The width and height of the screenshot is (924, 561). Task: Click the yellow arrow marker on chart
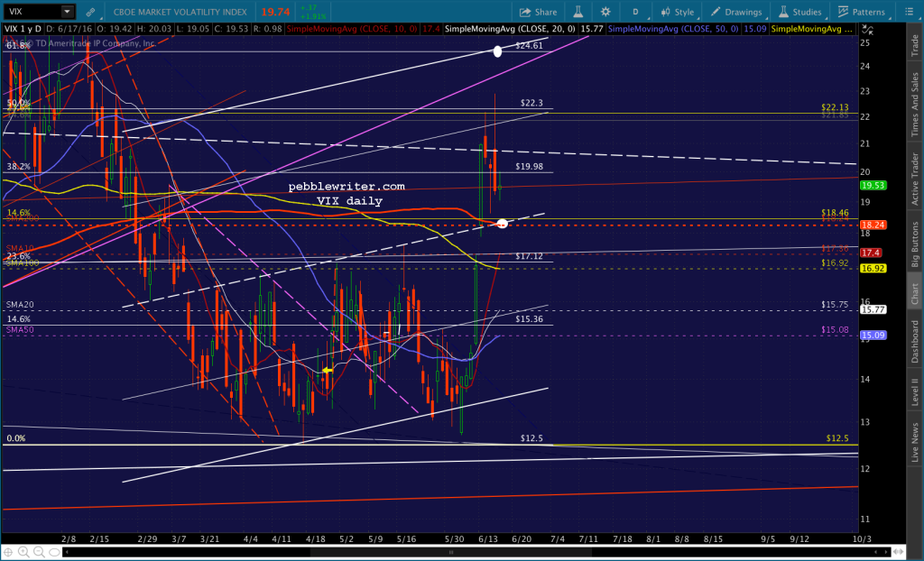[x=327, y=370]
